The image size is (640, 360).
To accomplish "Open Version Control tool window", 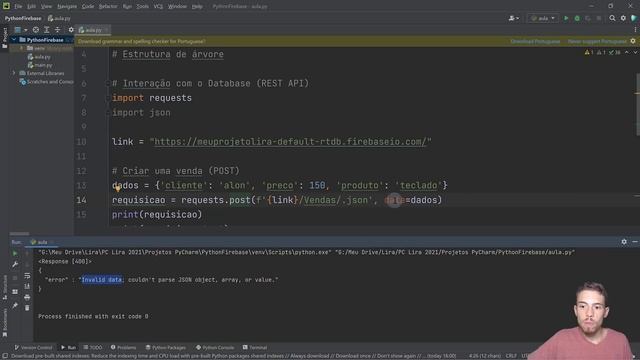I will pyautogui.click(x=33, y=347).
